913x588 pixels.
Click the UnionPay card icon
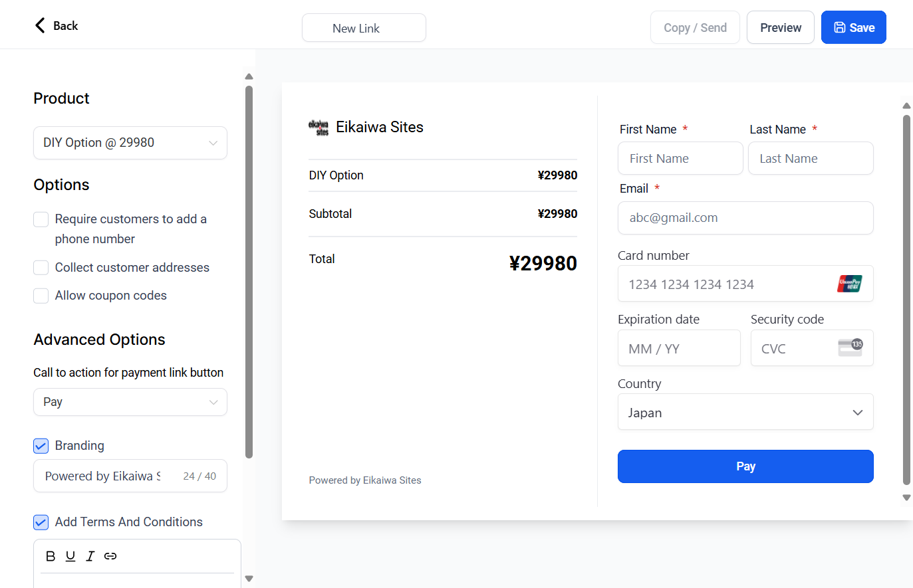849,284
